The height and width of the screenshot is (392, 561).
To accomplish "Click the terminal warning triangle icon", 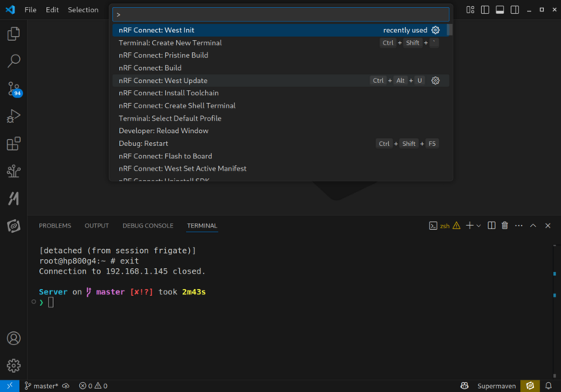I will click(456, 225).
